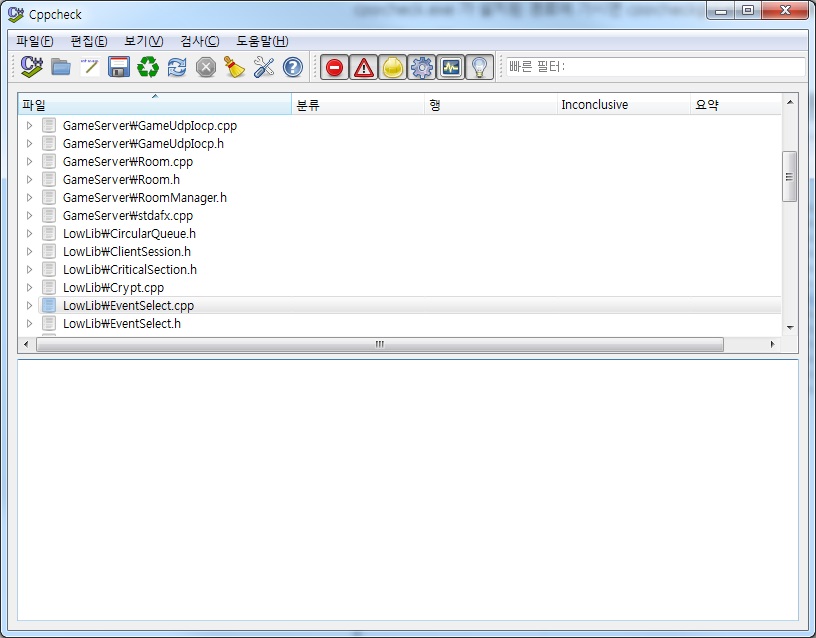Sort by the 분류 column header
This screenshot has height=638, width=816.
point(358,105)
